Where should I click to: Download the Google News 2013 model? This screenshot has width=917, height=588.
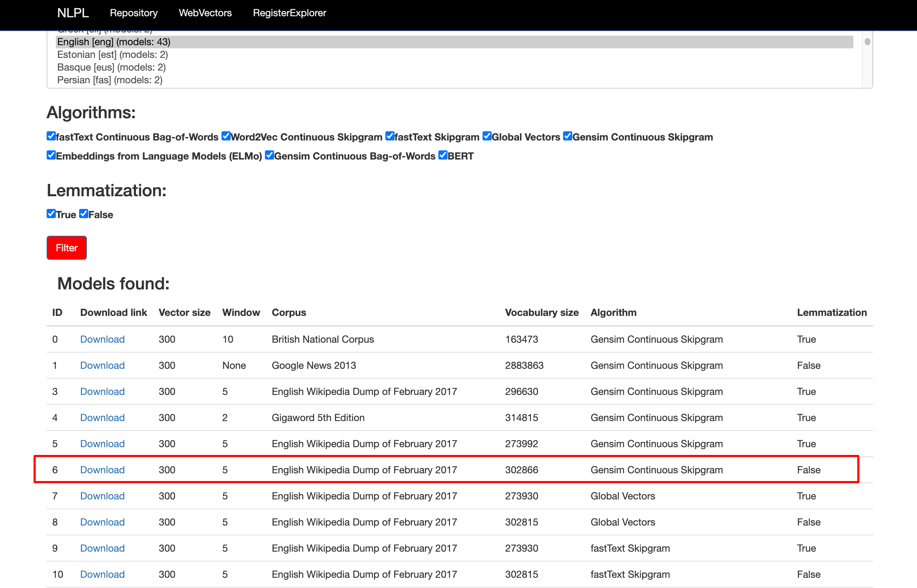[x=102, y=365]
